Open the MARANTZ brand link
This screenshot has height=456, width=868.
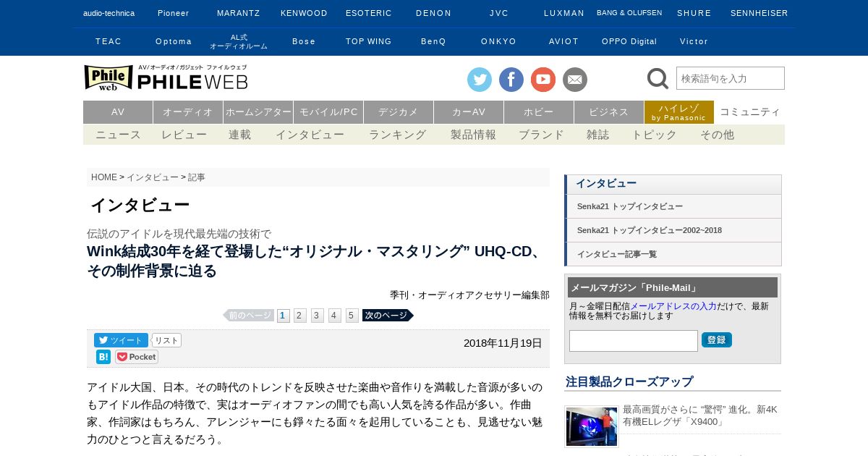[239, 13]
